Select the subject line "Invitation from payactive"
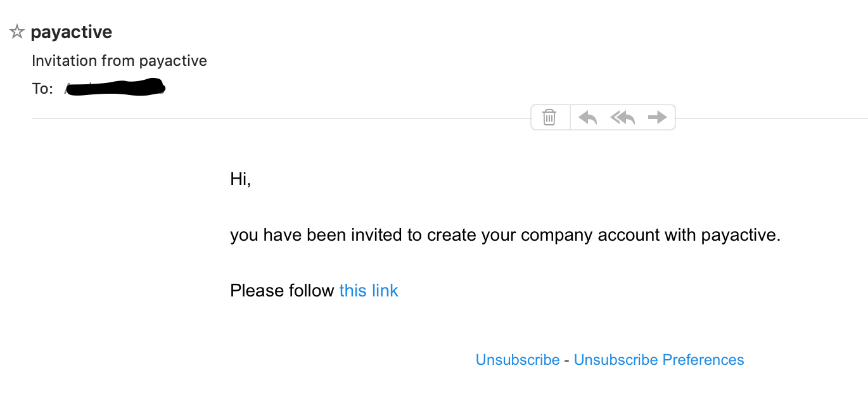The width and height of the screenshot is (868, 394). click(x=119, y=61)
